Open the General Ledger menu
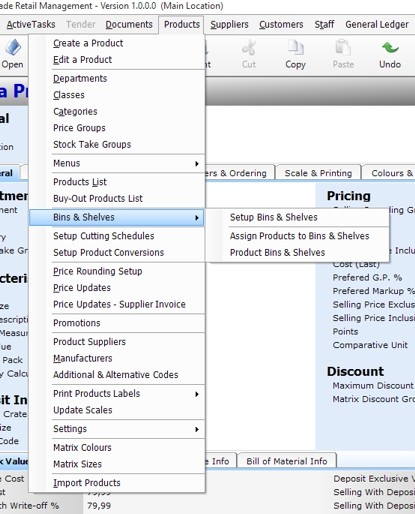Screen dimensions: 415x514 377,25
